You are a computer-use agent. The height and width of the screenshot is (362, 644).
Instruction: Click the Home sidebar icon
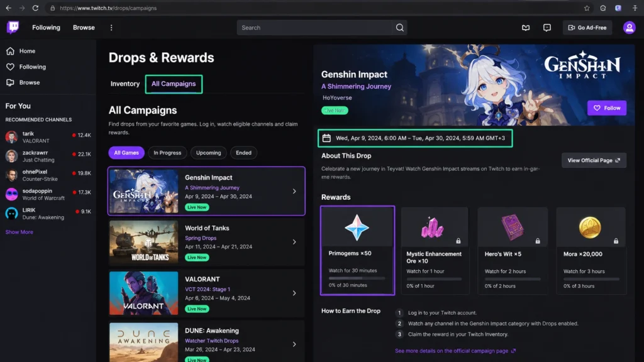pos(10,51)
